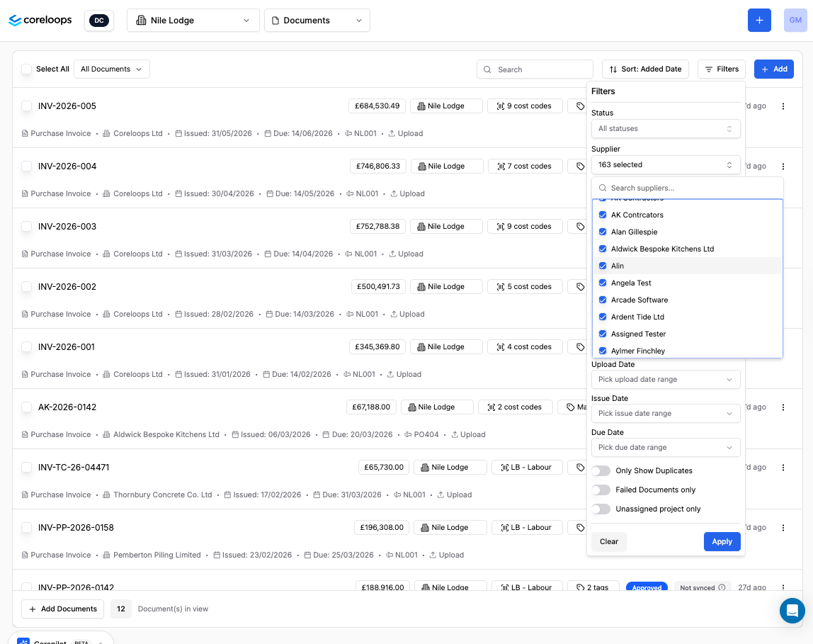Open the GM user avatar menu
Image resolution: width=813 pixels, height=644 pixels.
[795, 21]
